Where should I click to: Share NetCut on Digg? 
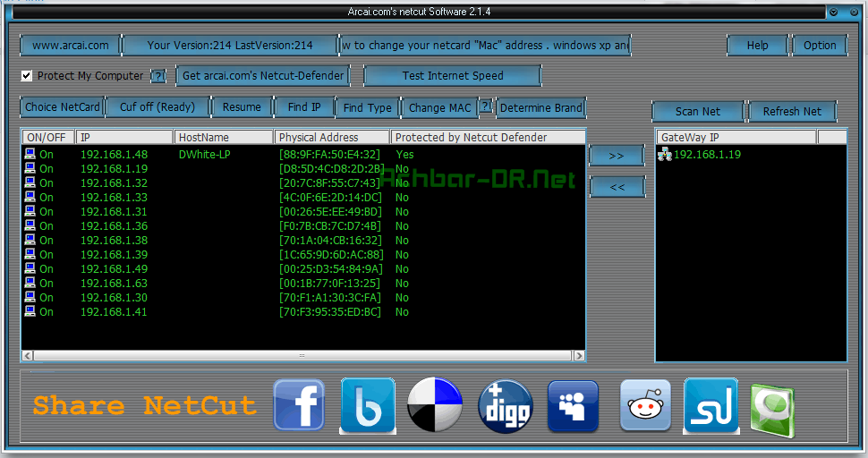(x=506, y=406)
